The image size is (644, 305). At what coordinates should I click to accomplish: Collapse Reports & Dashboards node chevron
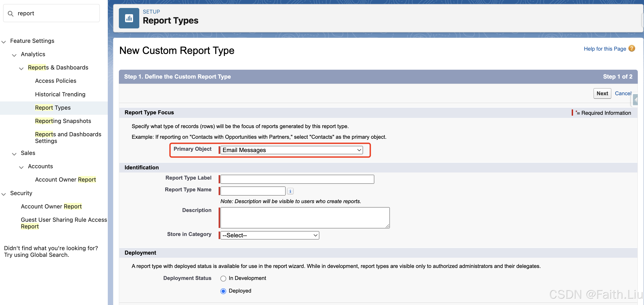(x=22, y=68)
